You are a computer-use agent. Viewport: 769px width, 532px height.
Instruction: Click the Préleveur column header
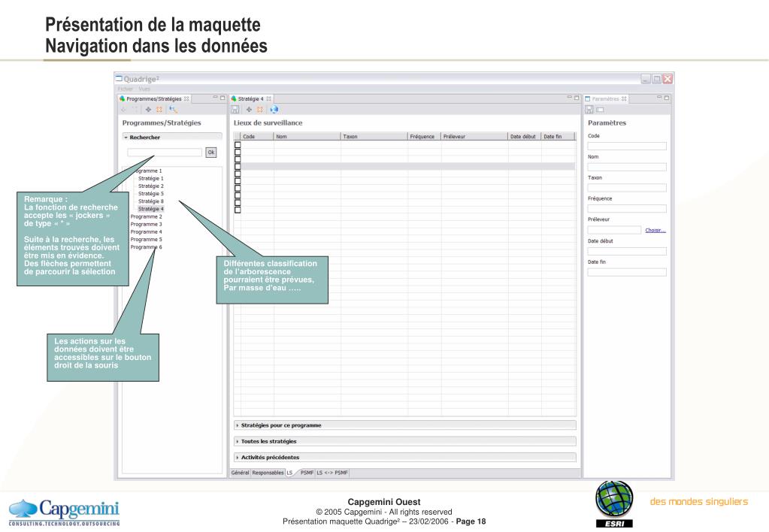tap(474, 136)
